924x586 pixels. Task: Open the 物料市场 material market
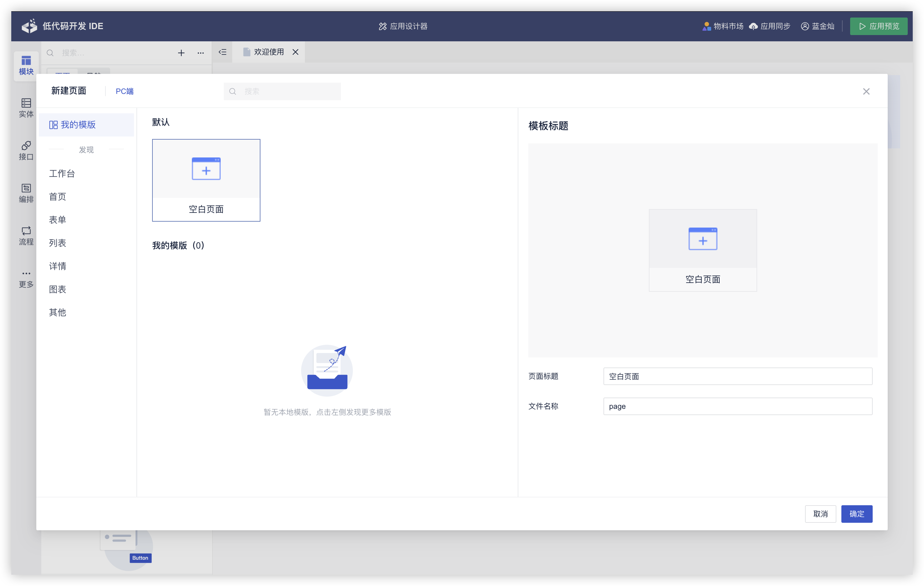[723, 26]
